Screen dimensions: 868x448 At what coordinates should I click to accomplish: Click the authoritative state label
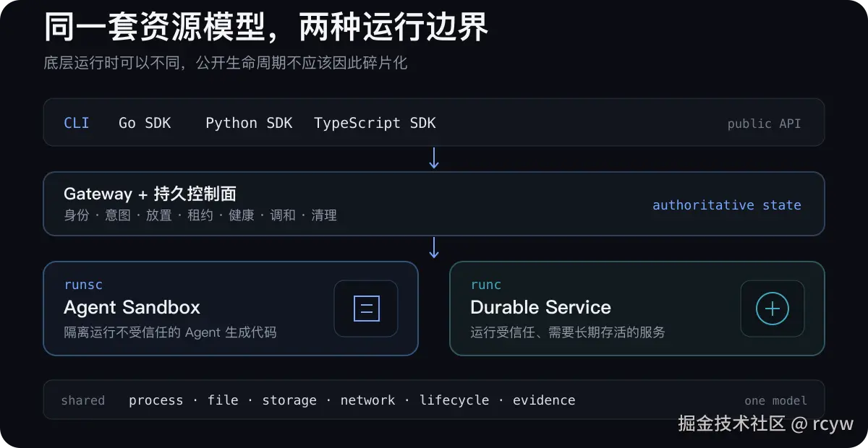727,205
